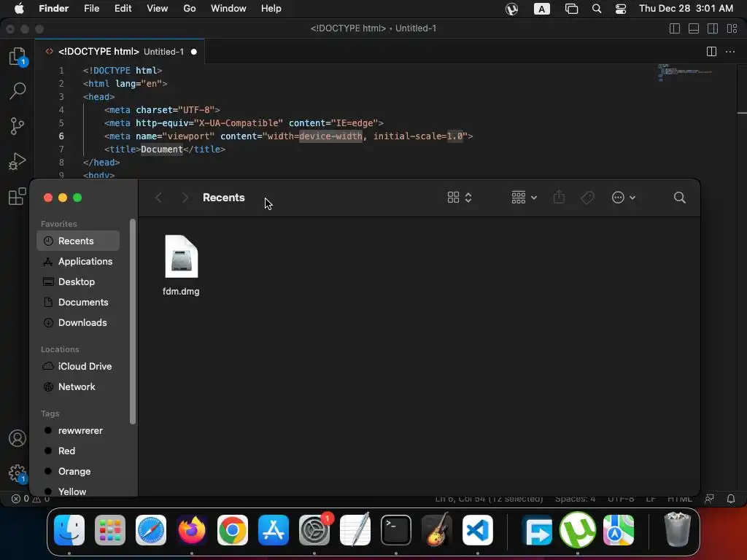The height and width of the screenshot is (560, 747).
Task: Select the fdm.dmg file
Action: click(181, 265)
